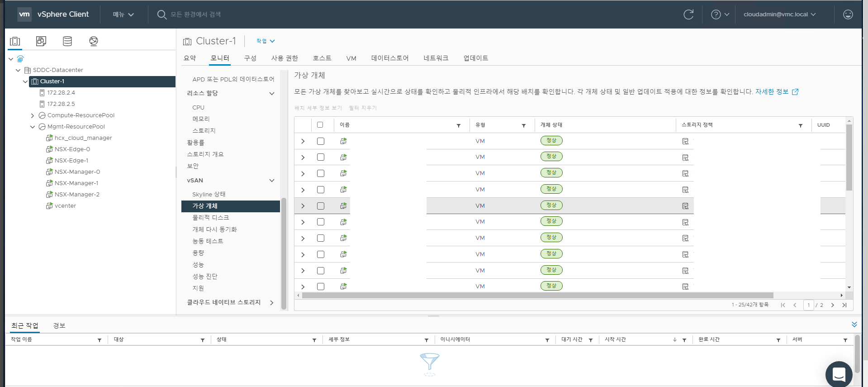Select host 172.28.2.5 in tree
Image resolution: width=868 pixels, height=387 pixels.
click(x=61, y=104)
